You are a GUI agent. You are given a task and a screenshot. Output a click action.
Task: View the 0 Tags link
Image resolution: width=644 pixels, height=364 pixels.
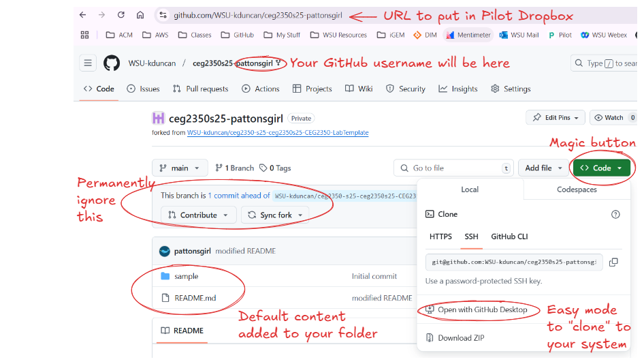pos(275,168)
